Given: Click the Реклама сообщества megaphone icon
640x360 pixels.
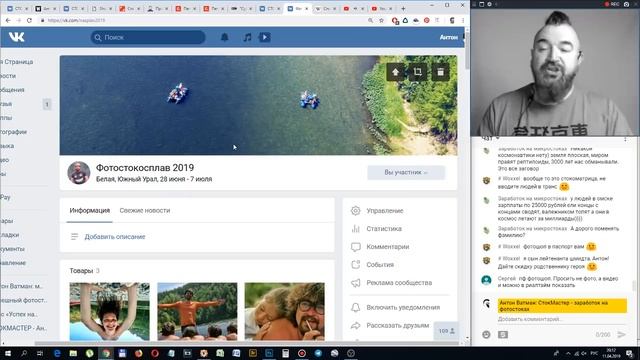Looking at the screenshot, I should coord(356,282).
